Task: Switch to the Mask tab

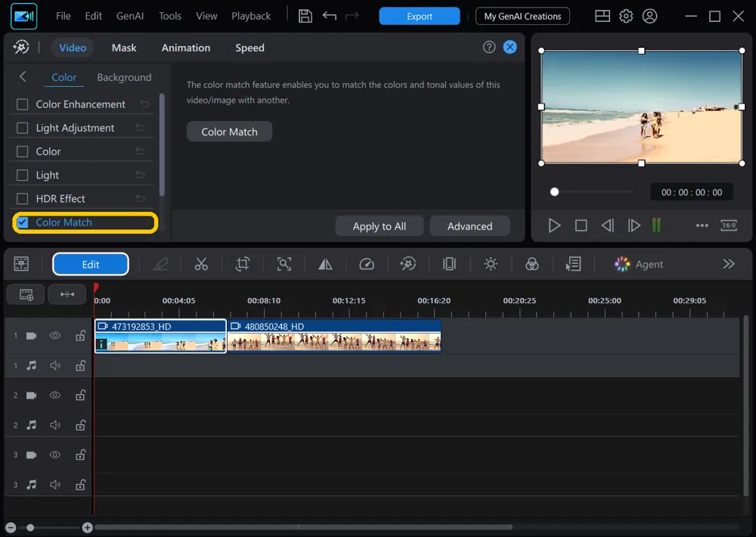Action: coord(124,48)
